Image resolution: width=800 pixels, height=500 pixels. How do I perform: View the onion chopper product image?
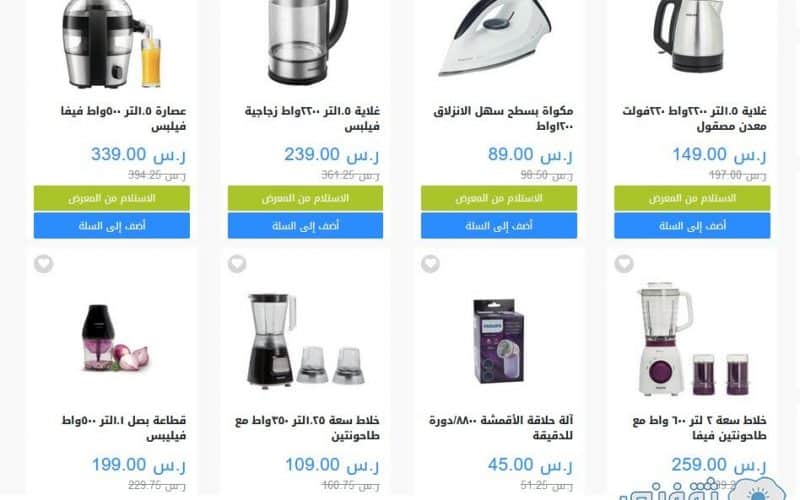tap(115, 338)
